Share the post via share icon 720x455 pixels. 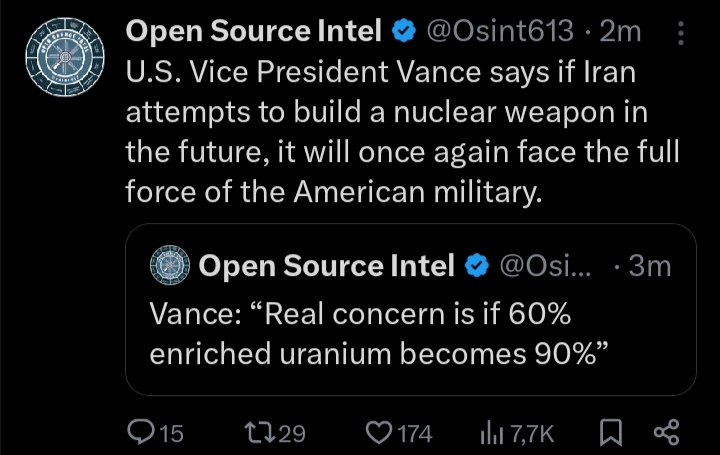click(x=666, y=433)
